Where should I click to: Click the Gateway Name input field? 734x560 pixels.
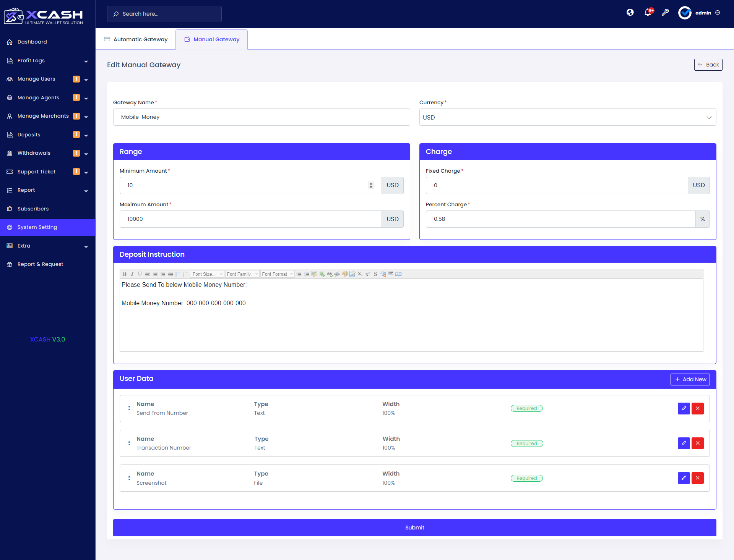pos(261,117)
